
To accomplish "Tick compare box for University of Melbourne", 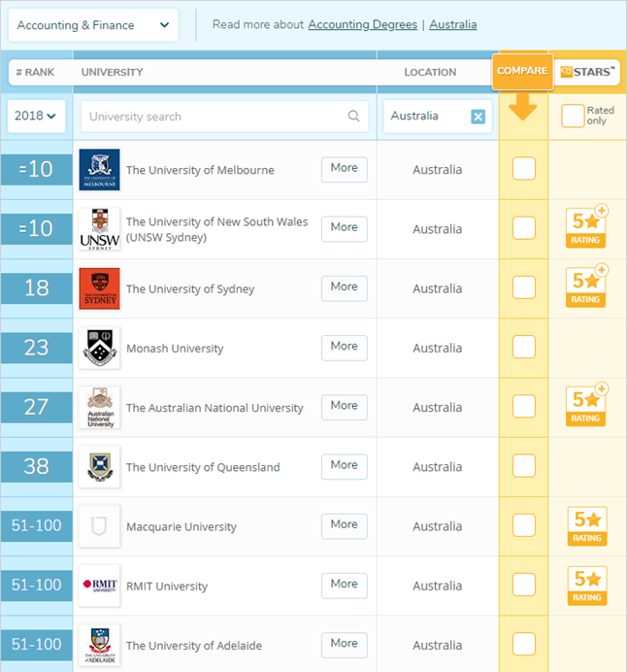I will 524,168.
